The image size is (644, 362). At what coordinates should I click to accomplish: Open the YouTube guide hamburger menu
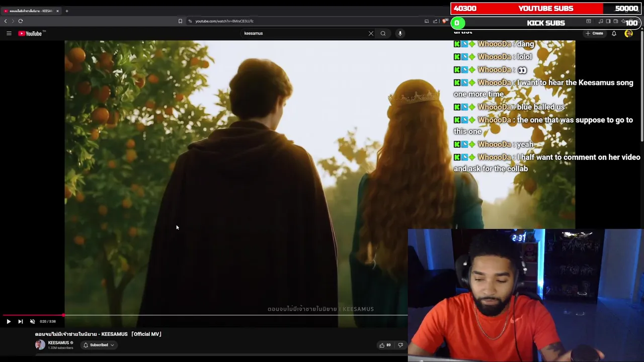[9, 33]
